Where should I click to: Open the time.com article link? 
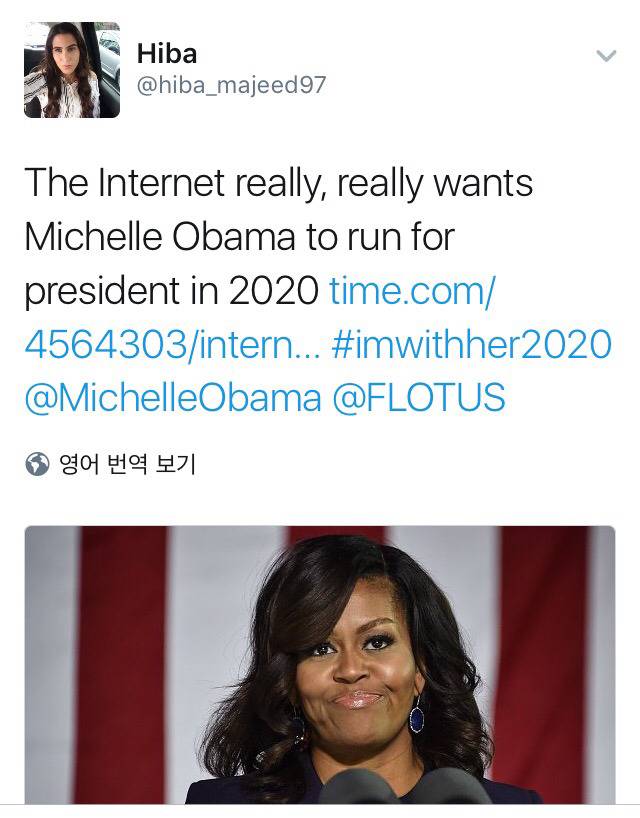click(412, 291)
